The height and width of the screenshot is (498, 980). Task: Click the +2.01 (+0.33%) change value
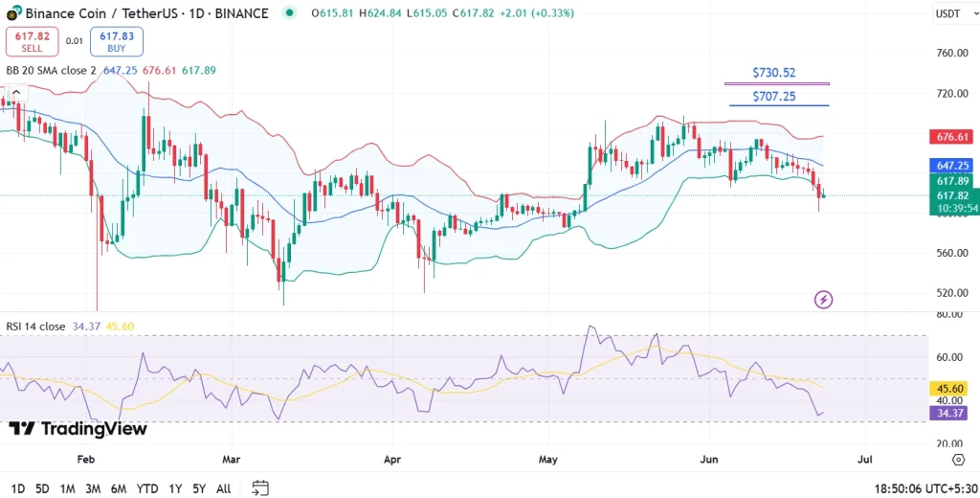point(535,12)
